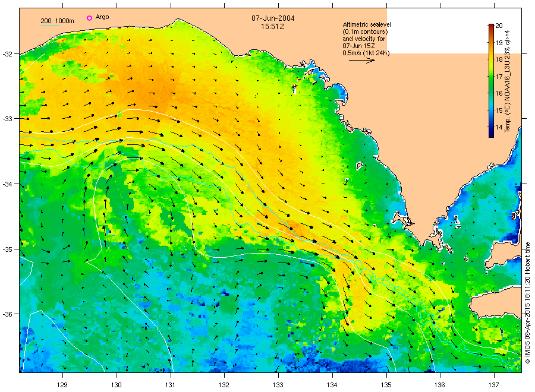The image size is (535, 392).
Task: Click the longitude label '130'
Action: pyautogui.click(x=117, y=385)
